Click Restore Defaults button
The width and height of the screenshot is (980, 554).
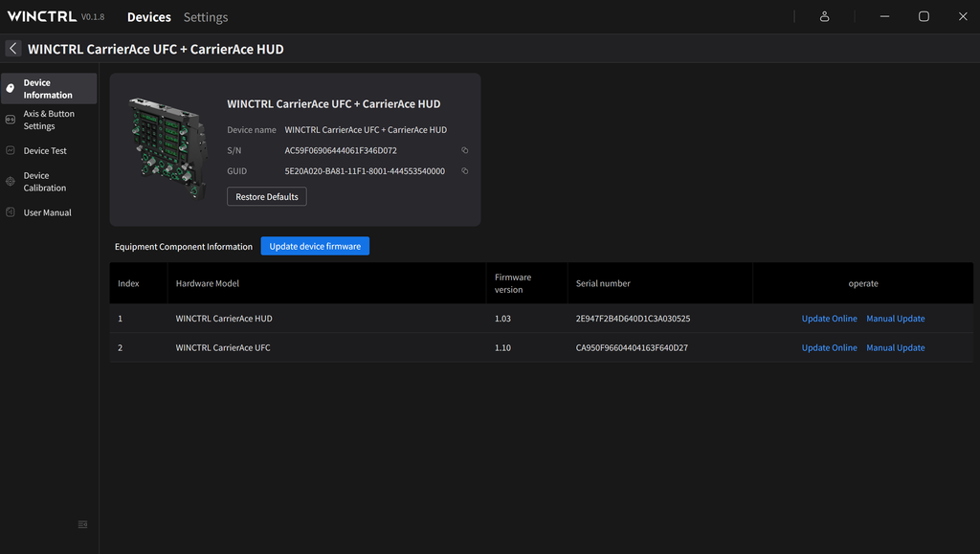[267, 197]
